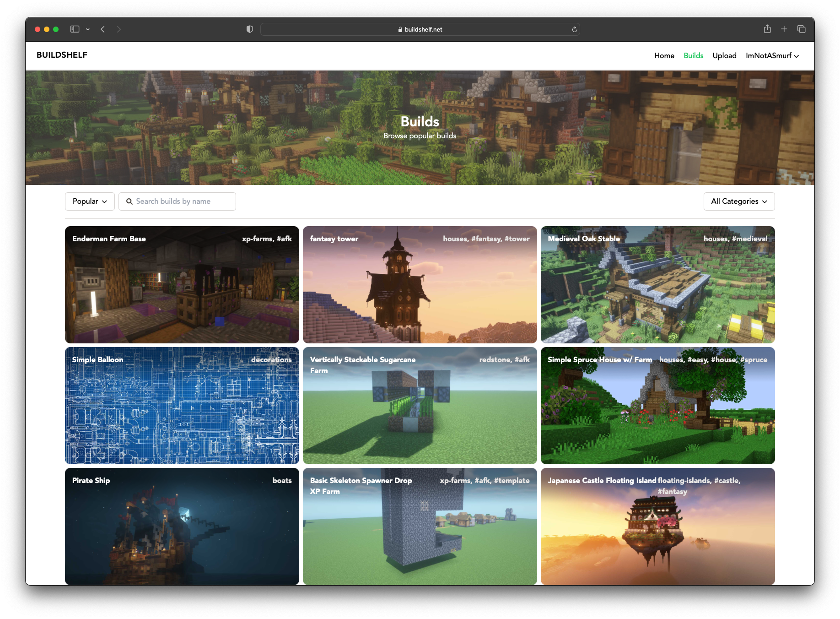Click the 'decorations' tag on Simple Balloon
Viewport: 840px width, 619px height.
click(x=271, y=359)
